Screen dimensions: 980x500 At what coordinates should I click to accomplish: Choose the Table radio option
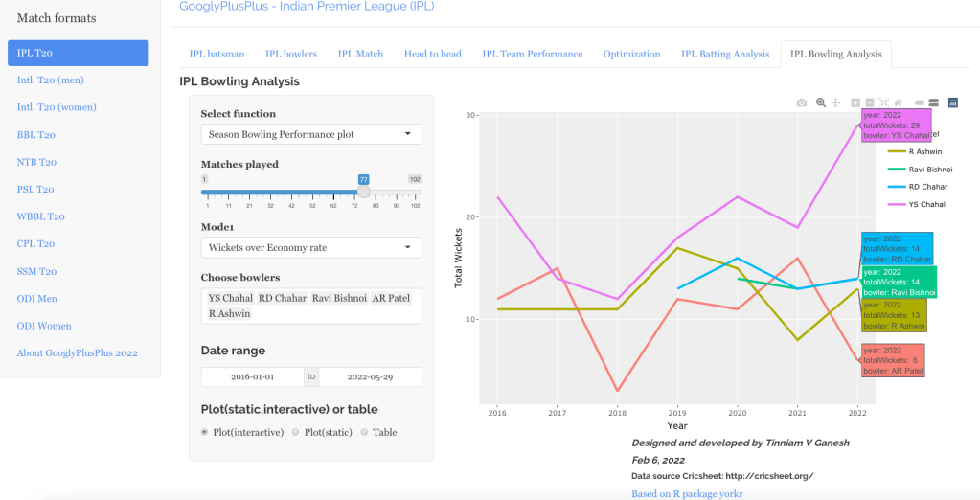pyautogui.click(x=364, y=432)
